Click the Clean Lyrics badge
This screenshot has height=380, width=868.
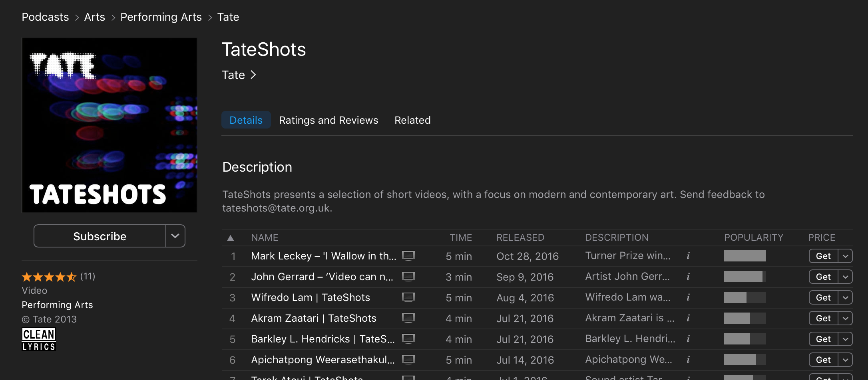pos(39,340)
